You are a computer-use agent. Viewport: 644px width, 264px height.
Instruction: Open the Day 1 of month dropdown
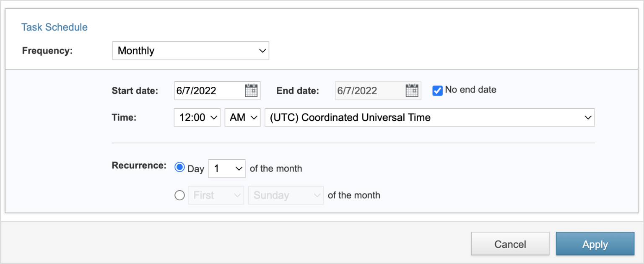click(x=226, y=168)
